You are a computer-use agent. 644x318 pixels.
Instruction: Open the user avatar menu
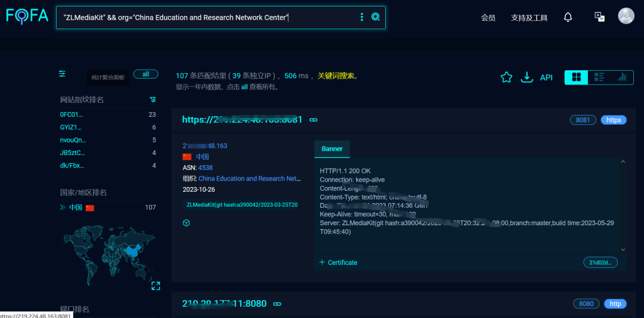[626, 16]
